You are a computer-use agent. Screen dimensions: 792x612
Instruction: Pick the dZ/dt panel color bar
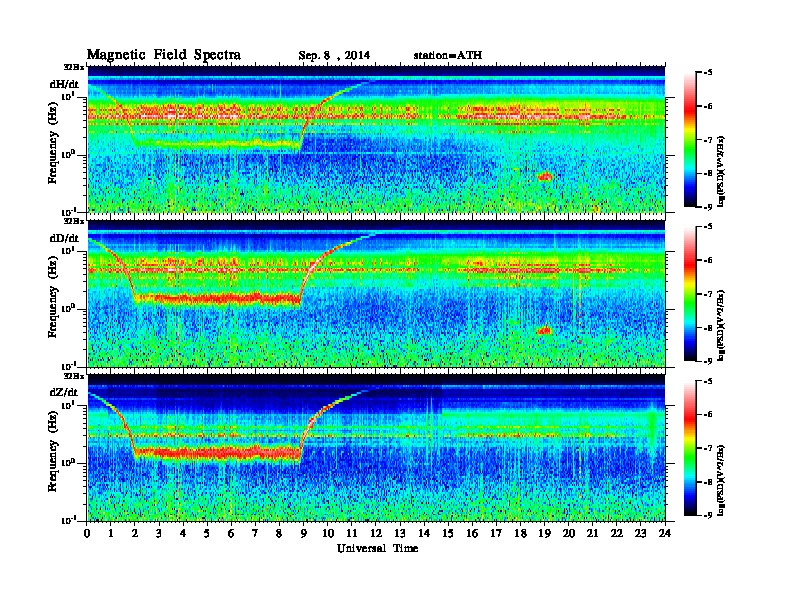pos(689,448)
